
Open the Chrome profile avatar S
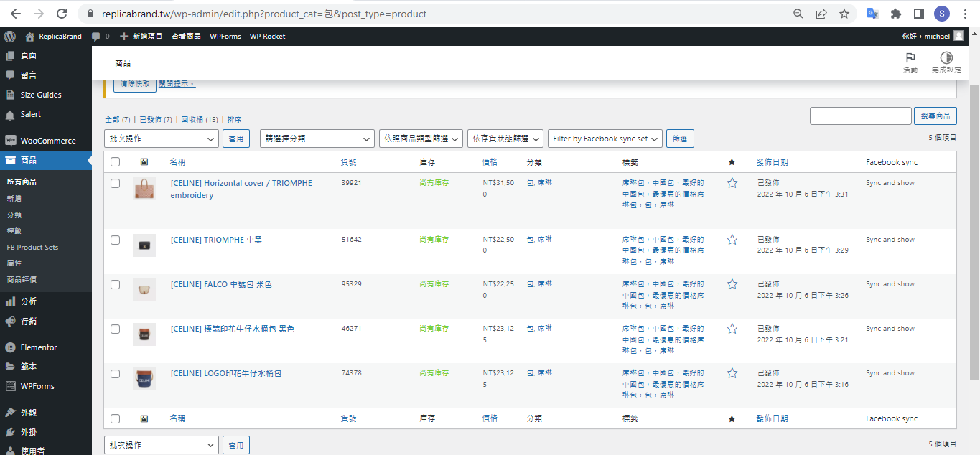tap(942, 14)
